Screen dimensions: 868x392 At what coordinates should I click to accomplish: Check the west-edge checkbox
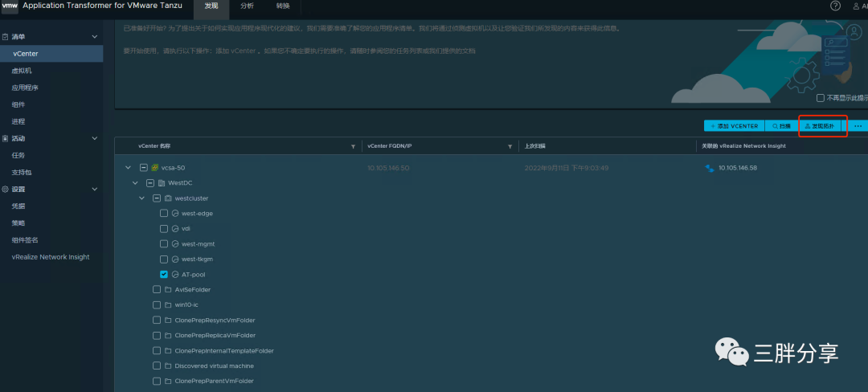tap(164, 214)
